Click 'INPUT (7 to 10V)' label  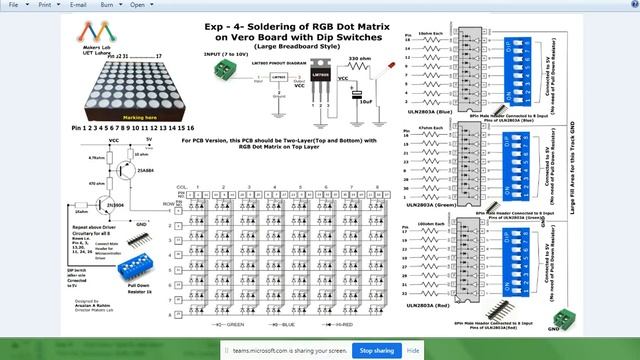click(x=226, y=54)
